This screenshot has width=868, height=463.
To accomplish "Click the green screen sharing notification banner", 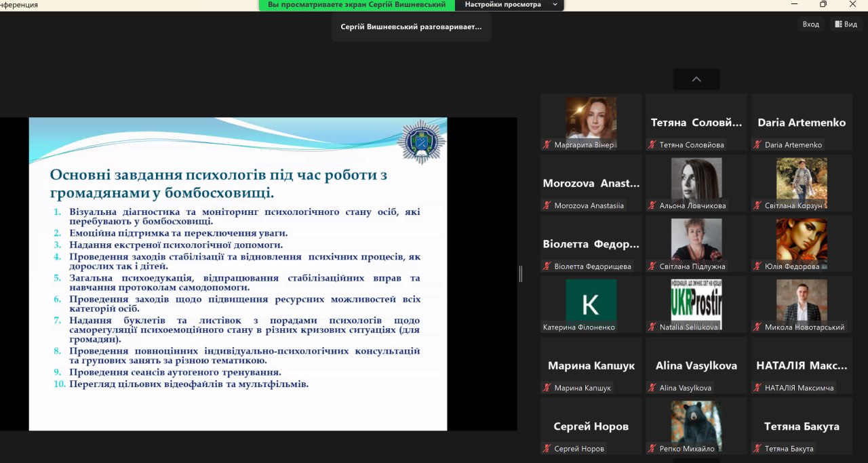I will click(x=357, y=5).
